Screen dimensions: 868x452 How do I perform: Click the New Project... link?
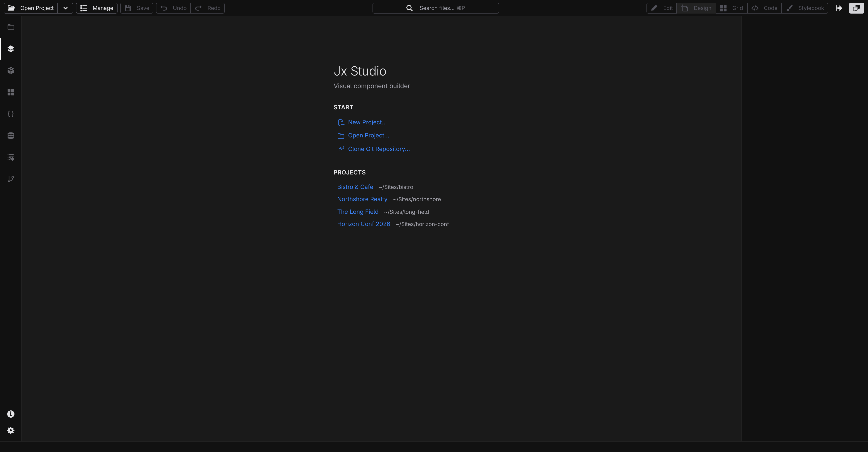(362, 122)
